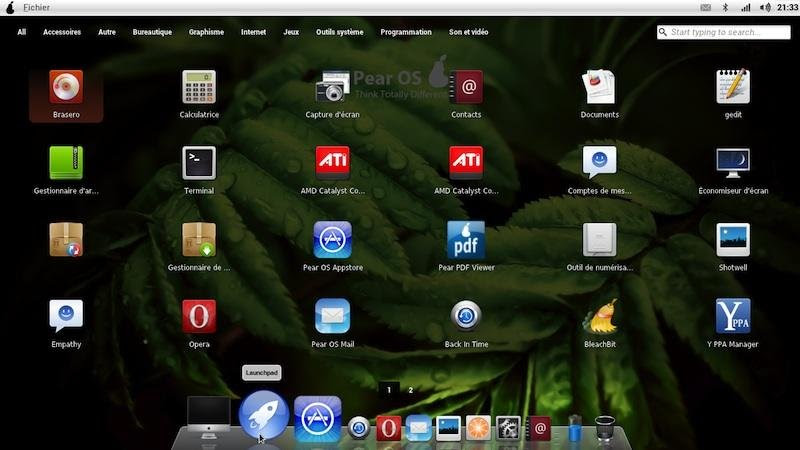Switch to the Accessoires category
The width and height of the screenshot is (800, 450).
(62, 32)
